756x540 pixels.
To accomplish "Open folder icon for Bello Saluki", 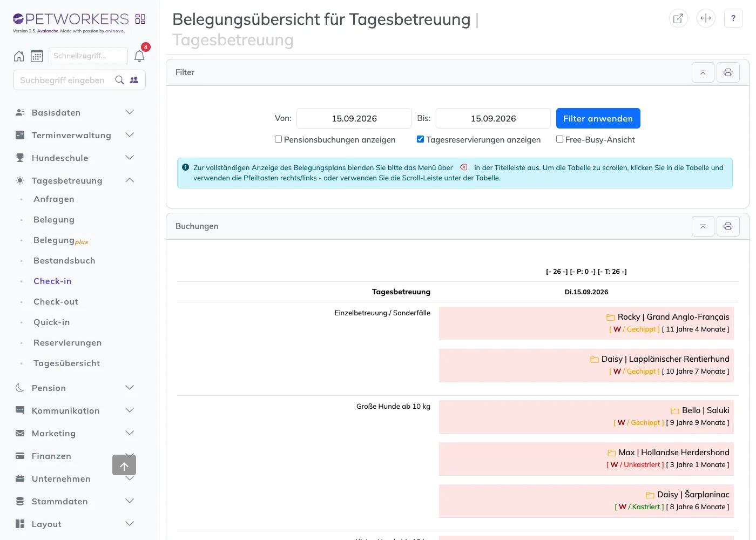I will pos(675,411).
